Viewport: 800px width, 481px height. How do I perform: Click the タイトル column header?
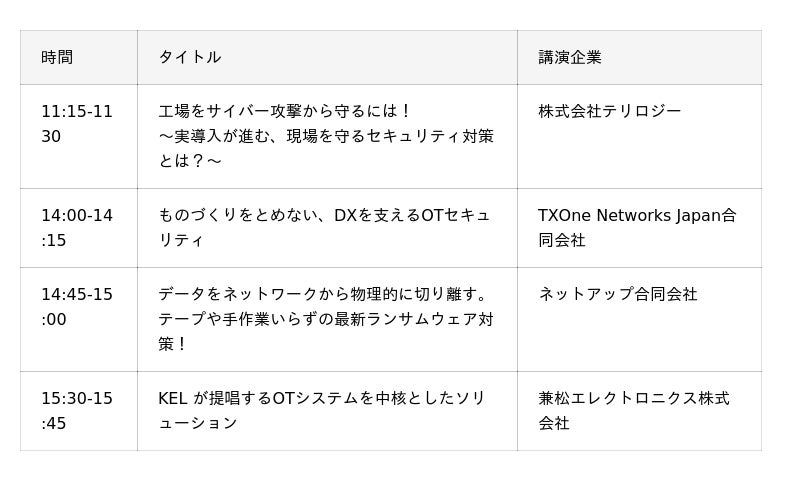pyautogui.click(x=189, y=57)
